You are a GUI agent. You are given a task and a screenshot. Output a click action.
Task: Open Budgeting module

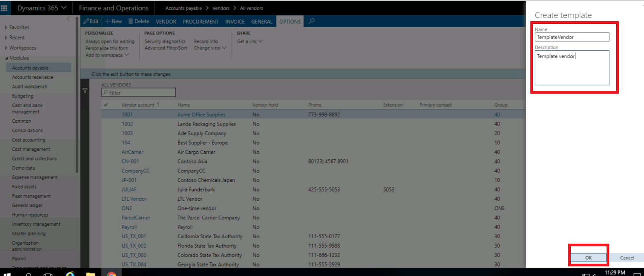(x=23, y=96)
